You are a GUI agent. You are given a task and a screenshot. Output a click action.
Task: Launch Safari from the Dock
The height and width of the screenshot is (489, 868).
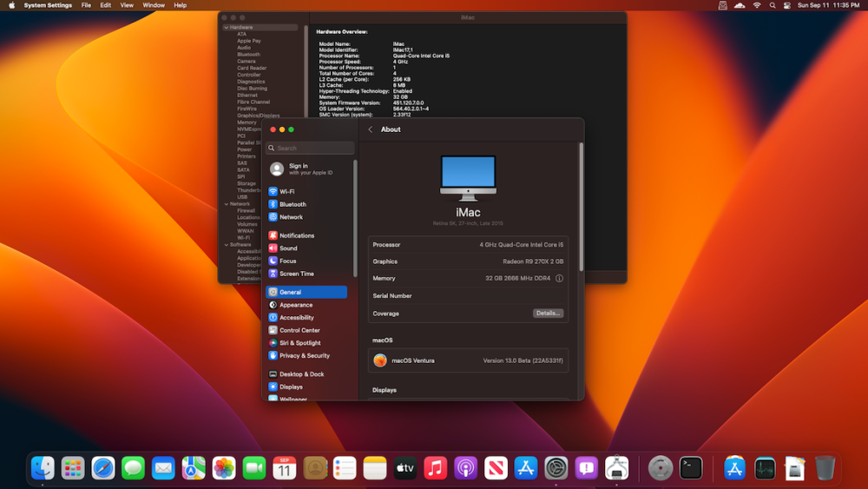click(x=103, y=468)
